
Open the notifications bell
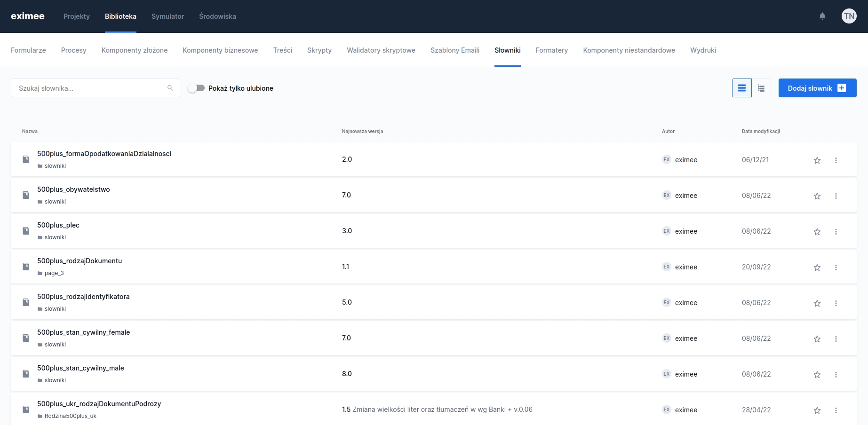[822, 16]
